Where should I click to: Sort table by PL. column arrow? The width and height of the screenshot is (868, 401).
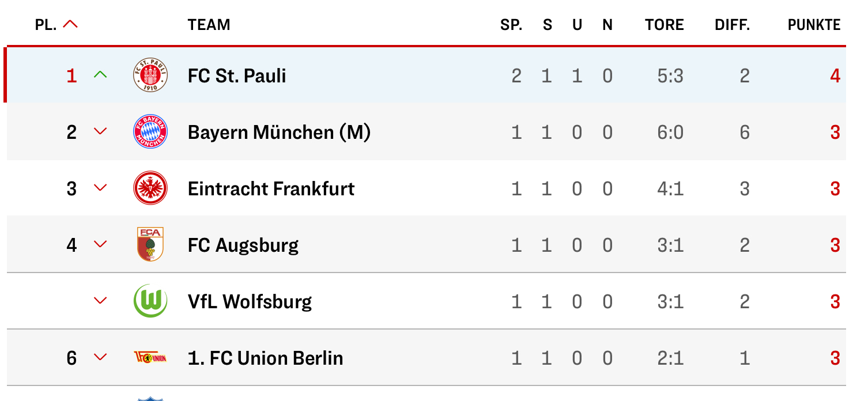(x=70, y=24)
